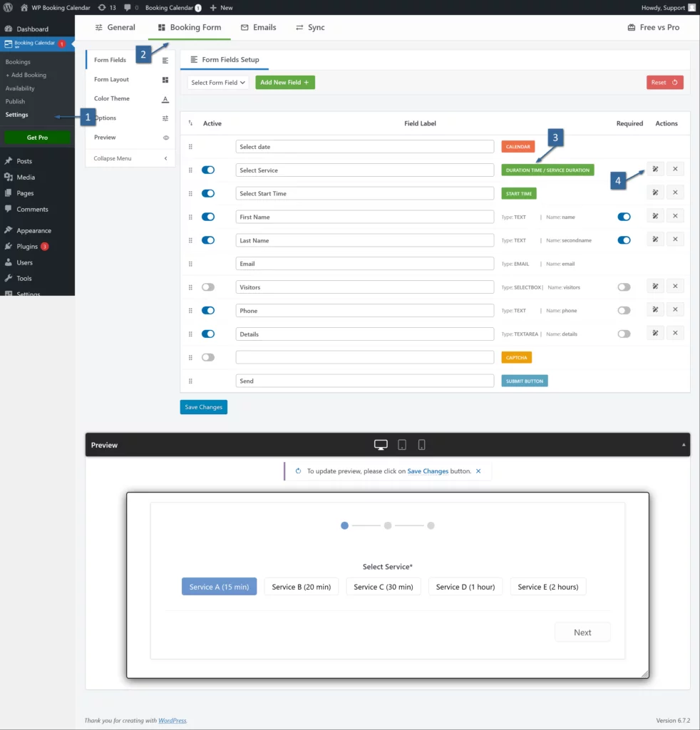This screenshot has width=700, height=730.
Task: Disable the Select Start Time field toggle
Action: (x=208, y=193)
